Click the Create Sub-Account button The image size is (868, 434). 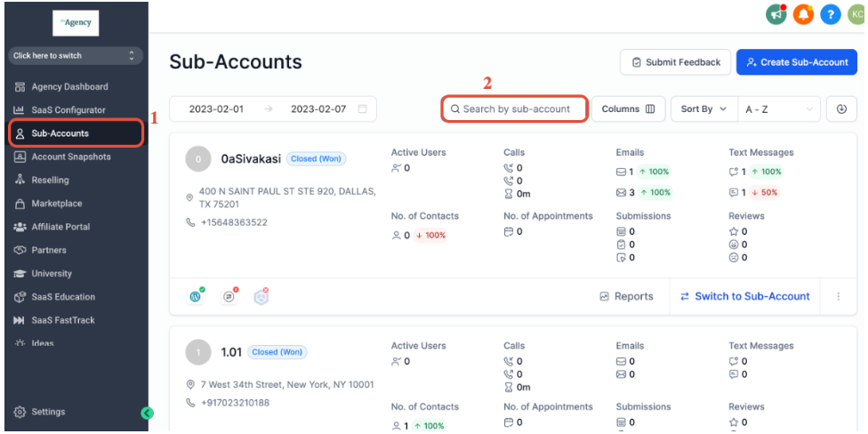point(797,62)
